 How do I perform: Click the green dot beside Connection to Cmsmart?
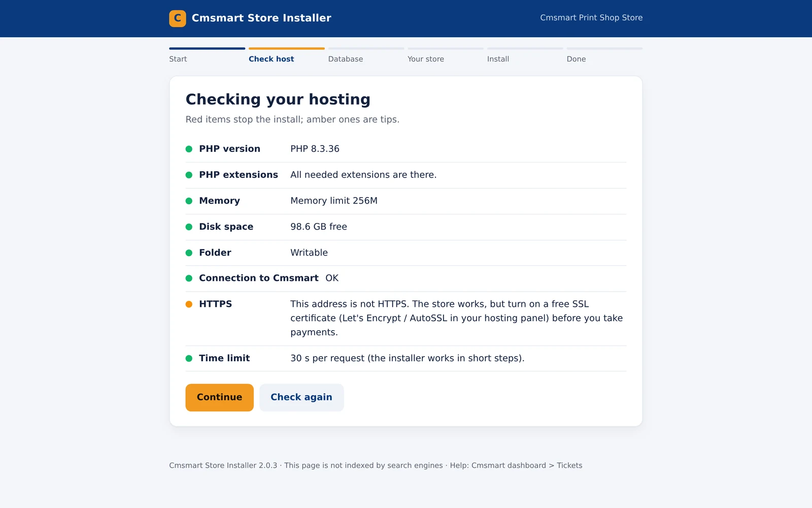(x=189, y=278)
